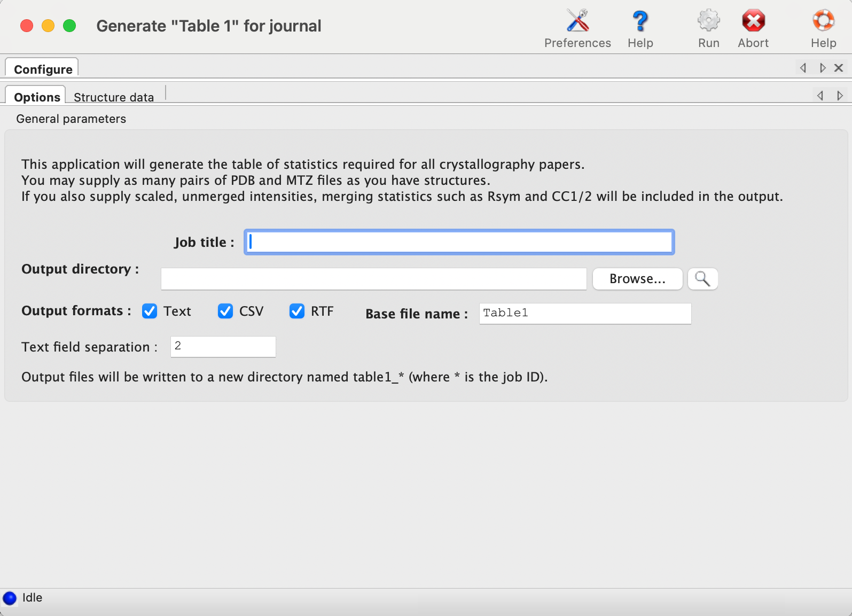Select the Options tab
Image resolution: width=852 pixels, height=616 pixels.
click(x=37, y=97)
